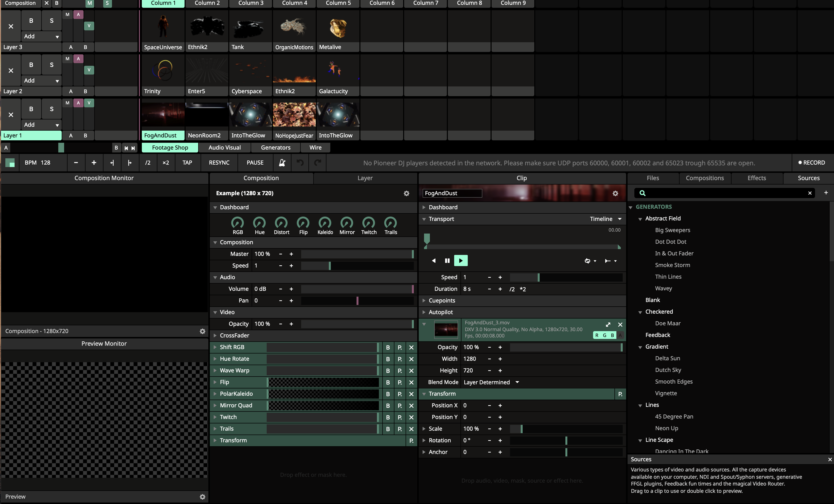Open the Generators deck tab

[275, 147]
